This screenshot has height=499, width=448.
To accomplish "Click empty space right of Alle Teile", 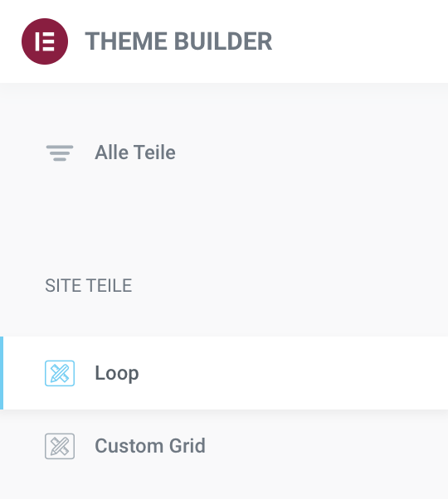I will click(303, 153).
